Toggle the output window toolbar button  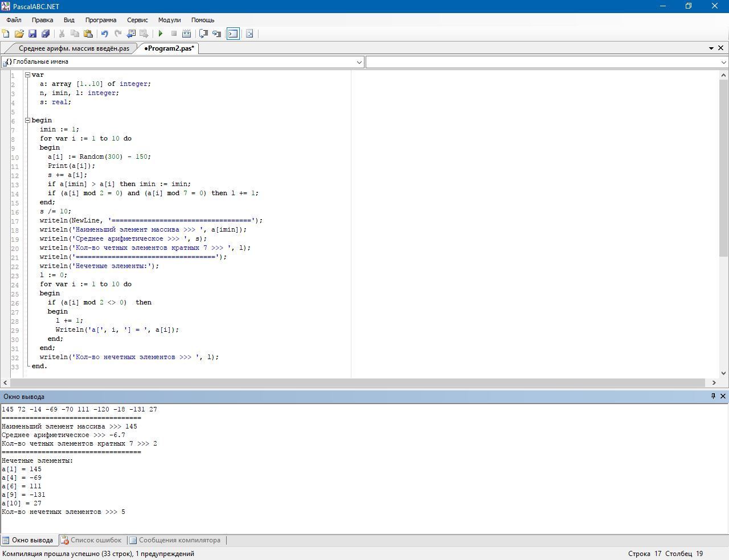233,34
